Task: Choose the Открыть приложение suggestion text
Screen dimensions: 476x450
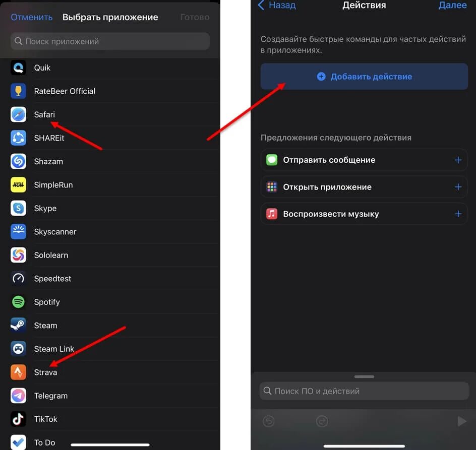Action: [x=327, y=187]
